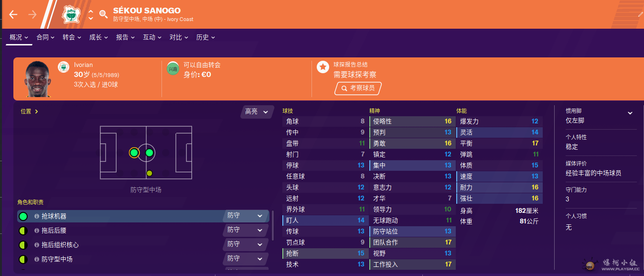Click the player portrait photo
The height and width of the screenshot is (276, 644).
tap(38, 79)
